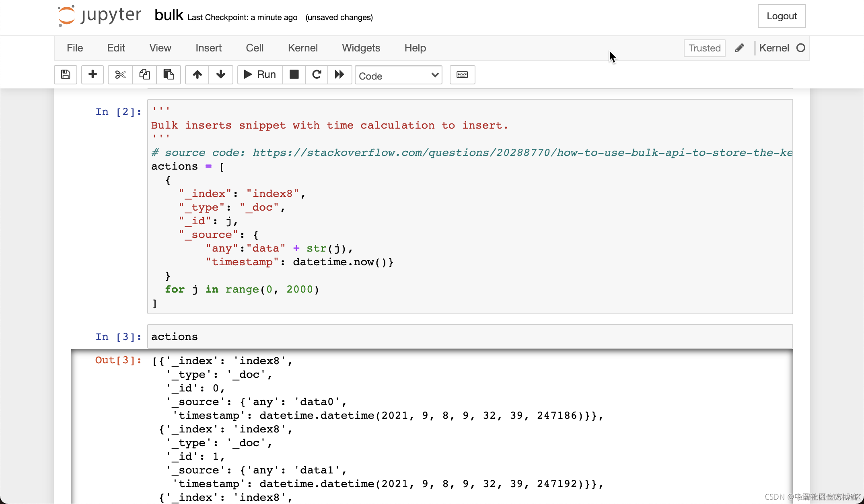Viewport: 864px width, 504px height.
Task: Click inside the In [3] actions cell
Action: pyautogui.click(x=470, y=336)
